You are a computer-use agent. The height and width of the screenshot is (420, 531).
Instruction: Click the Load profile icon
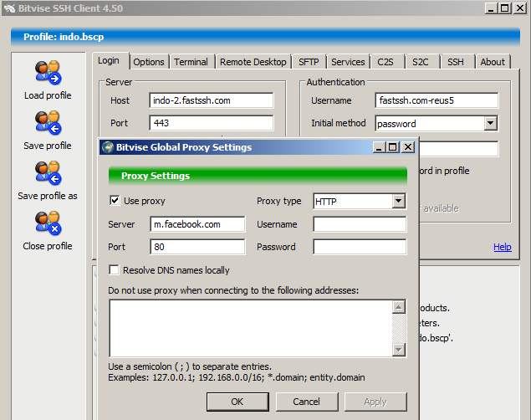(x=48, y=72)
